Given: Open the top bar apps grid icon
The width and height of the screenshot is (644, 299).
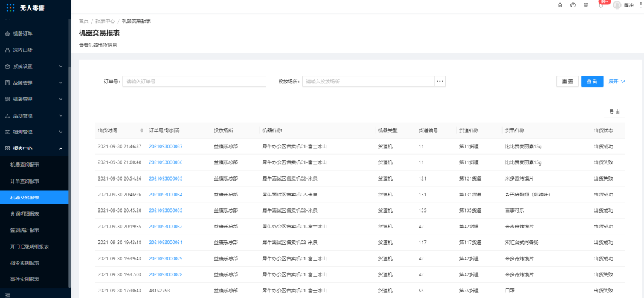Looking at the screenshot, I should [x=586, y=5].
